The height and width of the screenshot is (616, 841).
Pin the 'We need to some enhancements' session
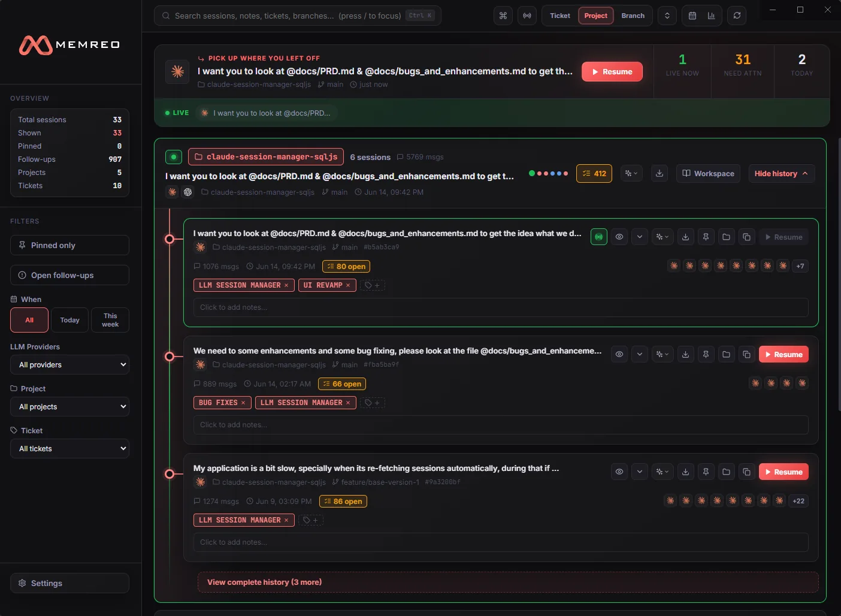(706, 354)
